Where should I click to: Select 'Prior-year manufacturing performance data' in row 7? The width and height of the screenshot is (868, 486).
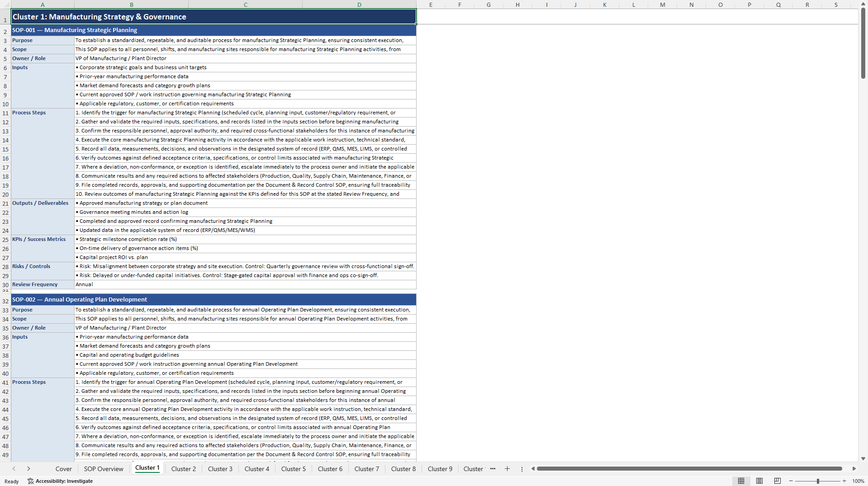(245, 77)
